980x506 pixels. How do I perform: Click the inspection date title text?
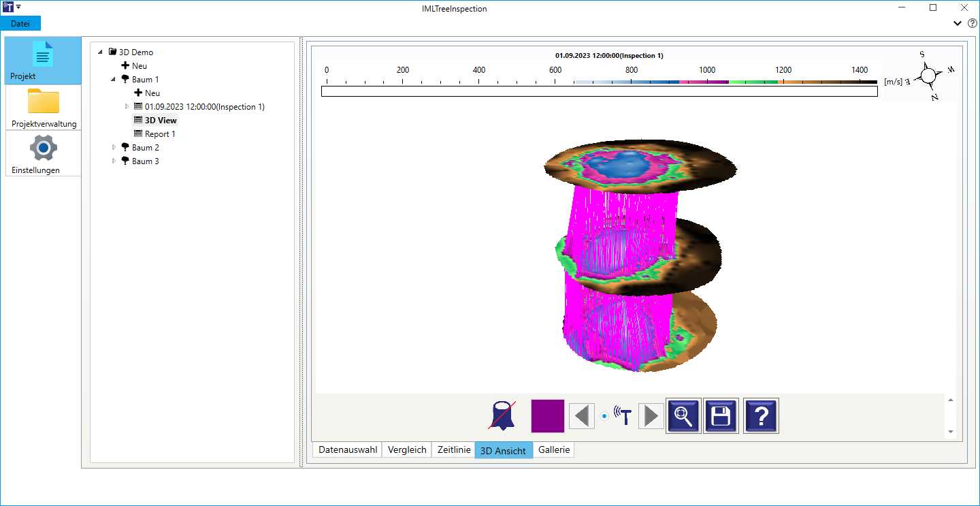click(x=609, y=55)
